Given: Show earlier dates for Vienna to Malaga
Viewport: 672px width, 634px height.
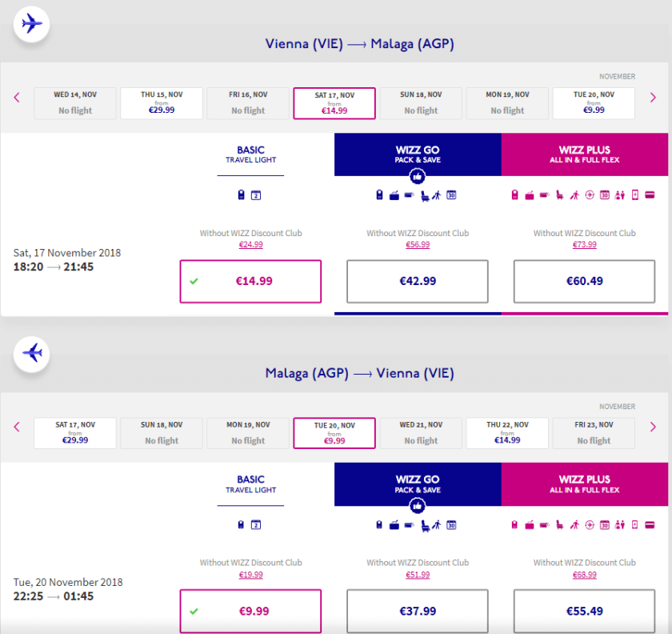Looking at the screenshot, I should (16, 98).
